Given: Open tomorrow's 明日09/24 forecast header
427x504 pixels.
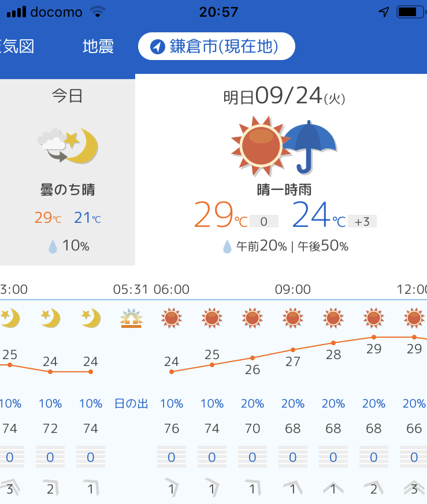Looking at the screenshot, I should (284, 96).
